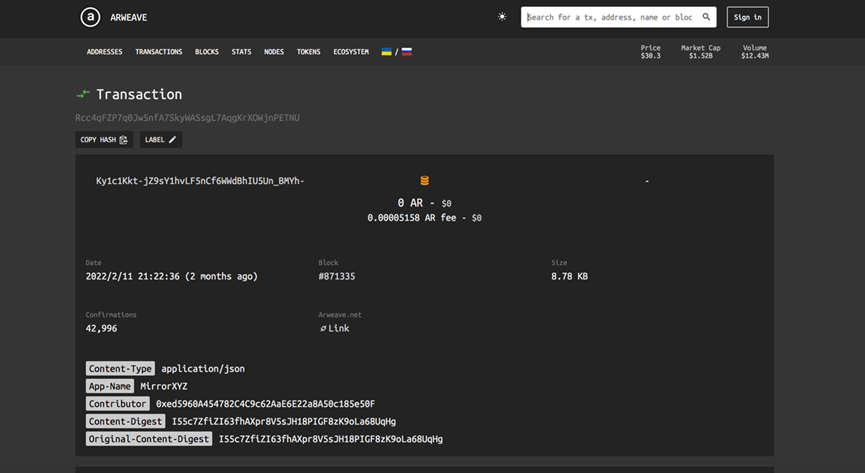Open the TRANSACTIONS menu
The width and height of the screenshot is (865, 473).
pos(159,52)
